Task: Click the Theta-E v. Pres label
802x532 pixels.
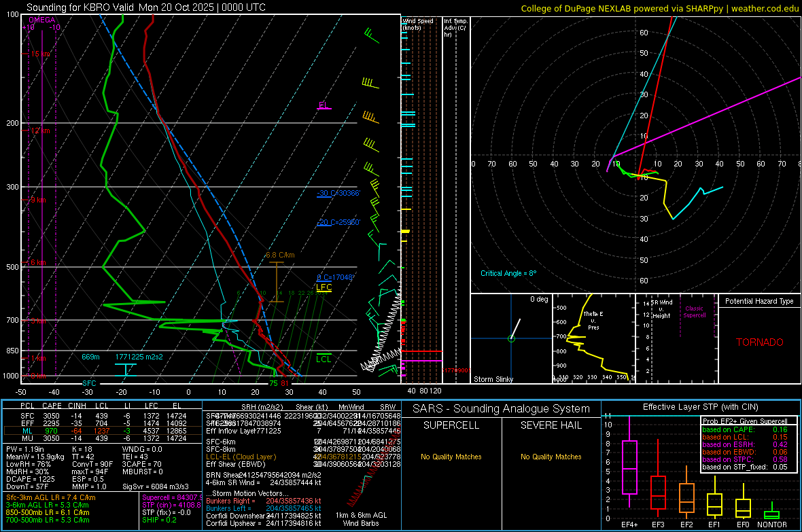Action: coord(593,320)
